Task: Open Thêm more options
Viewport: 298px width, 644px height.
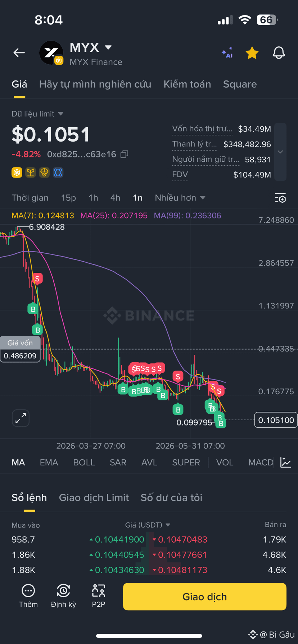Action: [x=28, y=596]
